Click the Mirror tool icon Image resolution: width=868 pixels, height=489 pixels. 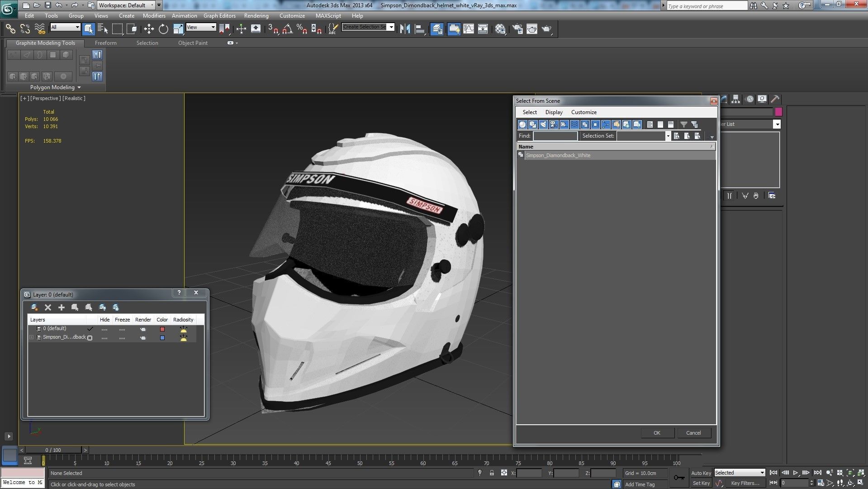coord(405,29)
